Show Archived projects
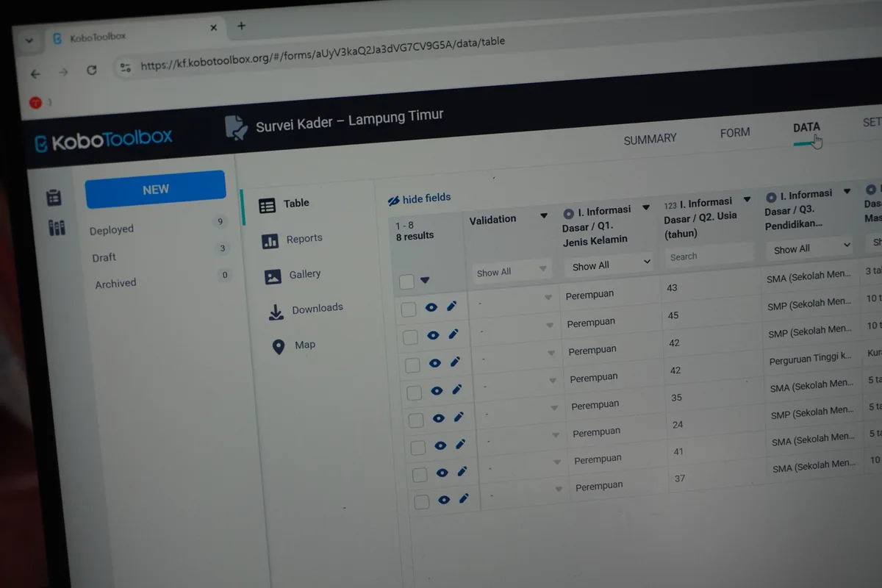882x588 pixels. pos(115,284)
